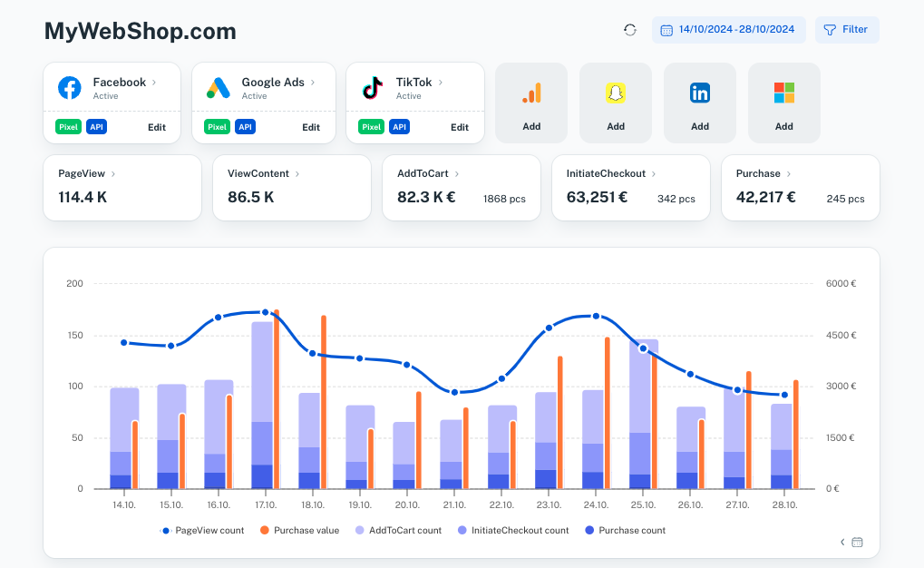Click the 245 pcs value

(x=846, y=199)
